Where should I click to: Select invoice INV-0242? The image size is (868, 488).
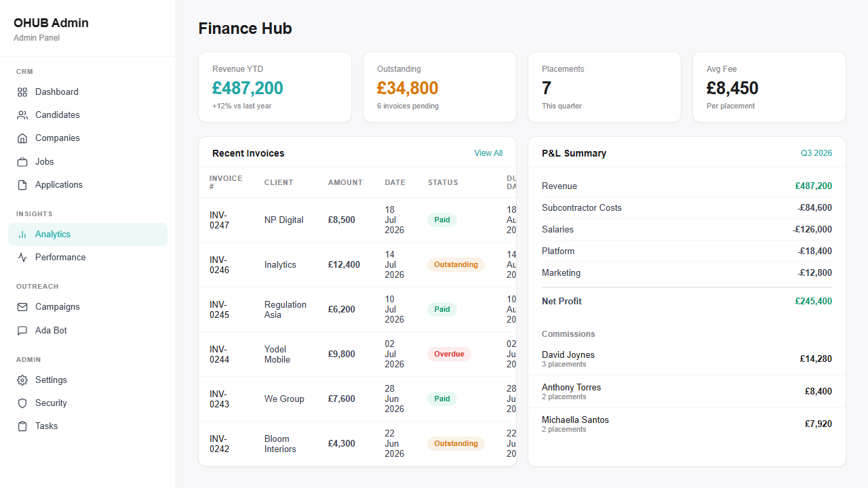[219, 444]
